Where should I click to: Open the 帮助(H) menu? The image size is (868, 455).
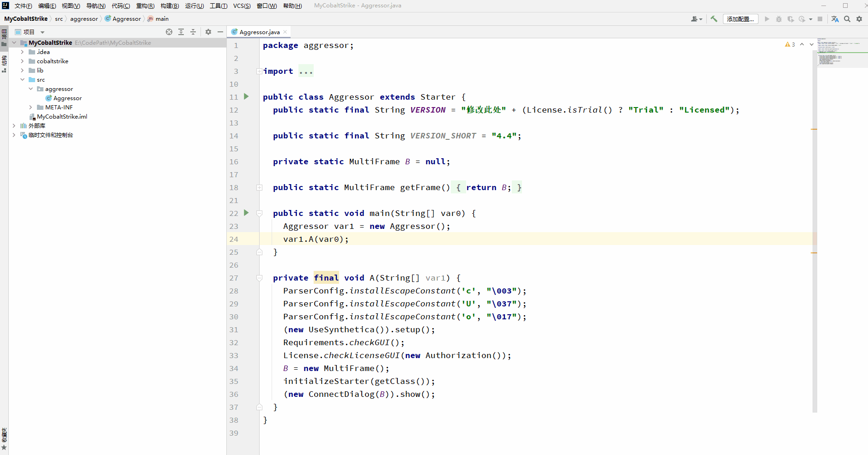[x=292, y=6]
